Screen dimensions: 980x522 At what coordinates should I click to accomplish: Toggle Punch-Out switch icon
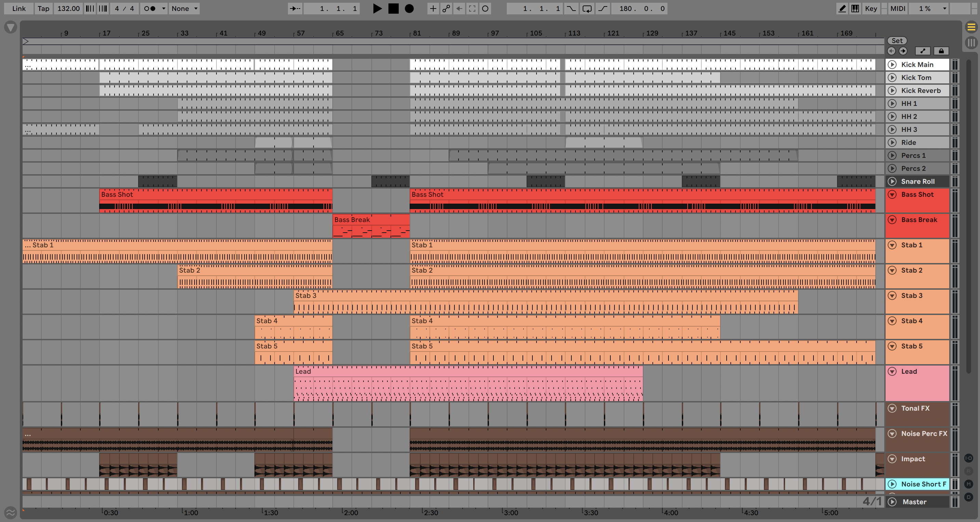[602, 8]
